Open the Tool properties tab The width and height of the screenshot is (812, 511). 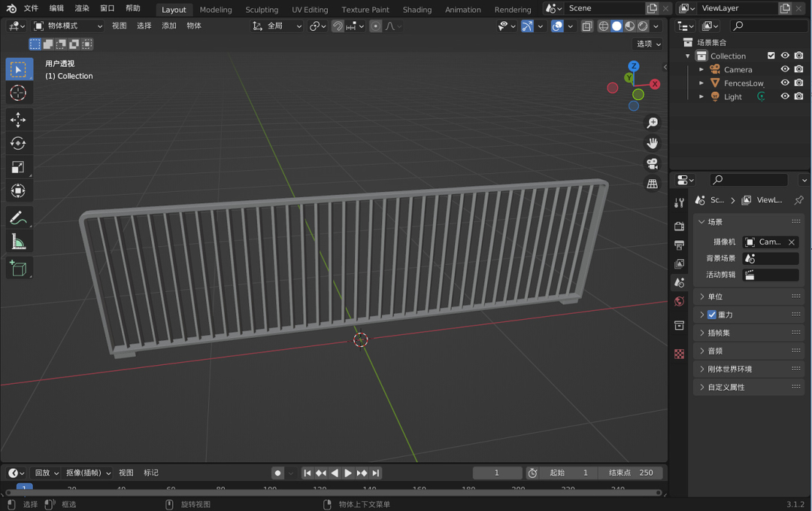680,203
